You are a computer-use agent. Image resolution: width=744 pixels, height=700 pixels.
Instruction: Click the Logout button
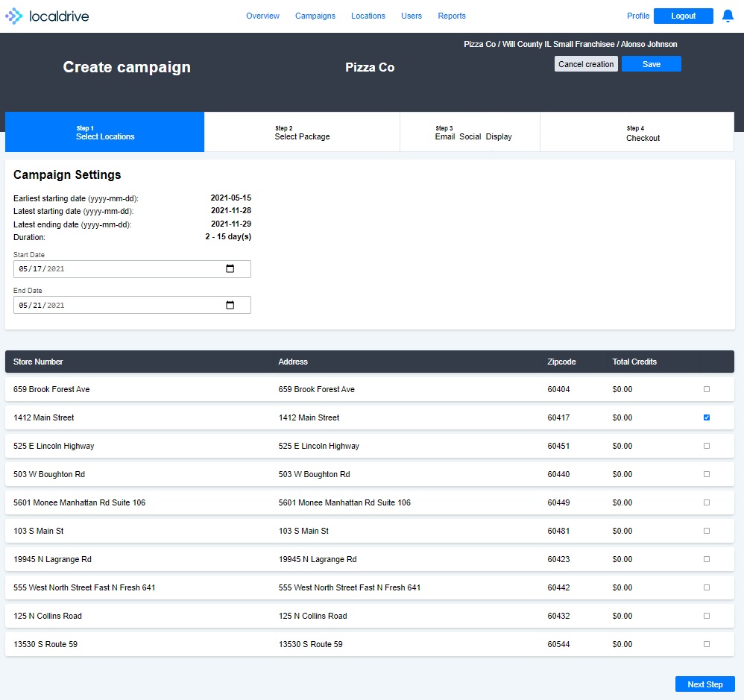point(683,16)
